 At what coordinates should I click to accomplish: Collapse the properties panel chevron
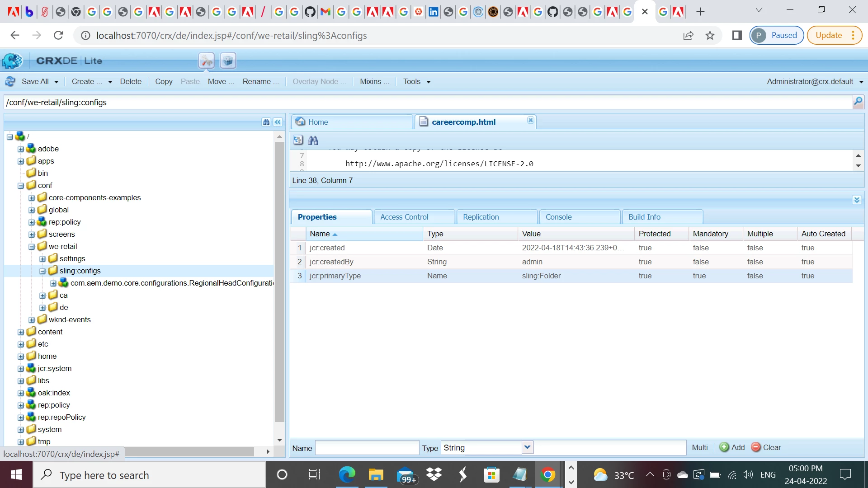857,200
